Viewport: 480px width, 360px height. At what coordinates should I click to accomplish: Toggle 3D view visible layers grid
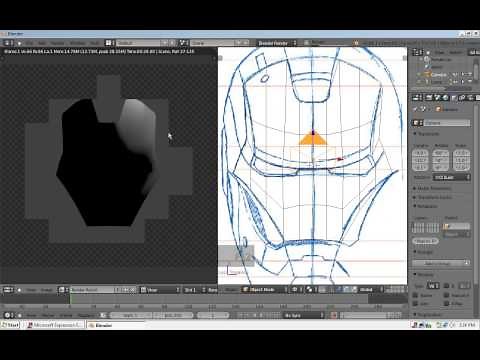coord(394,290)
